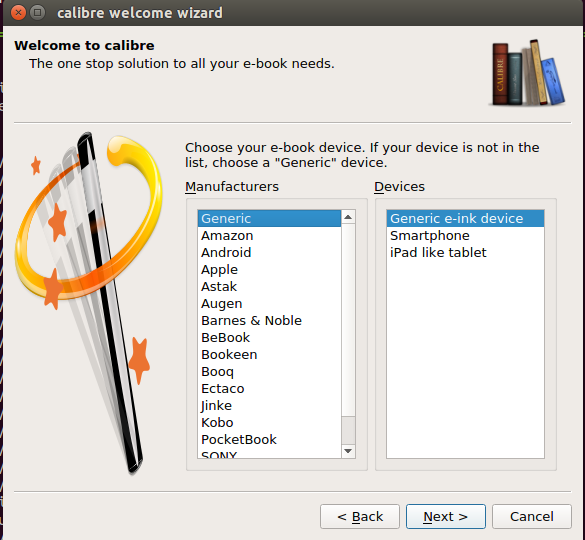Select PocketBook in the Manufacturers list
Screen dimensions: 585x540
point(269,440)
